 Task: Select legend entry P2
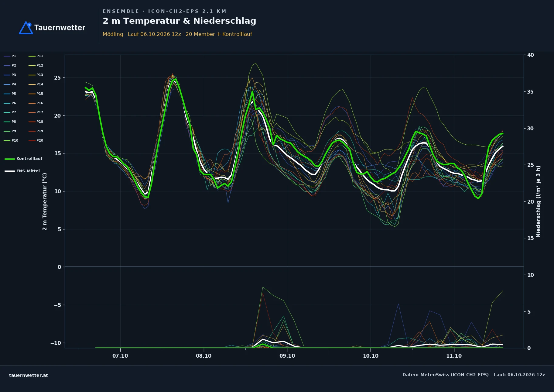pyautogui.click(x=10, y=65)
